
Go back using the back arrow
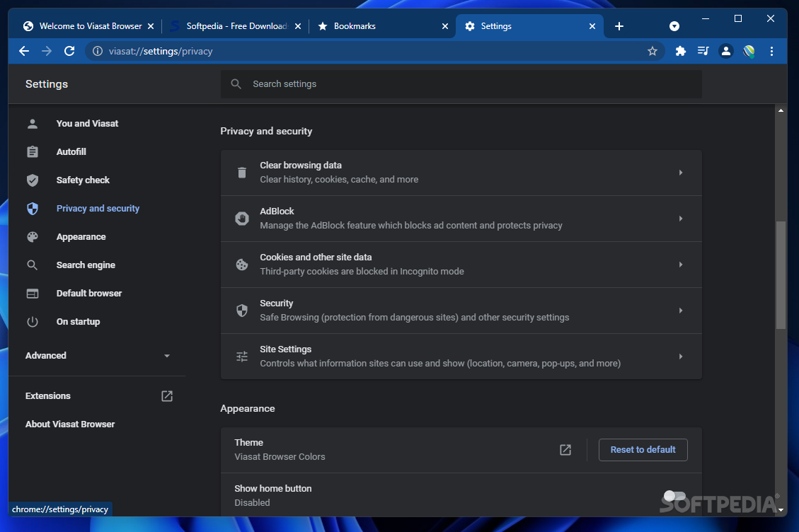[x=24, y=51]
